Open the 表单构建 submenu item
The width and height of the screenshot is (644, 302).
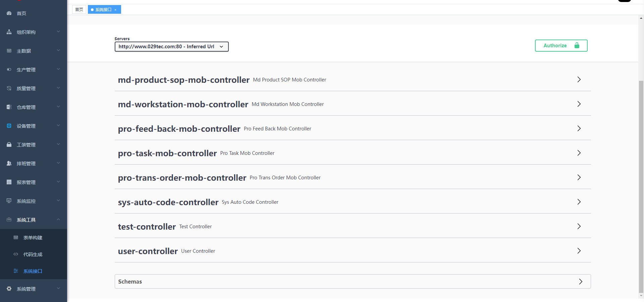33,238
